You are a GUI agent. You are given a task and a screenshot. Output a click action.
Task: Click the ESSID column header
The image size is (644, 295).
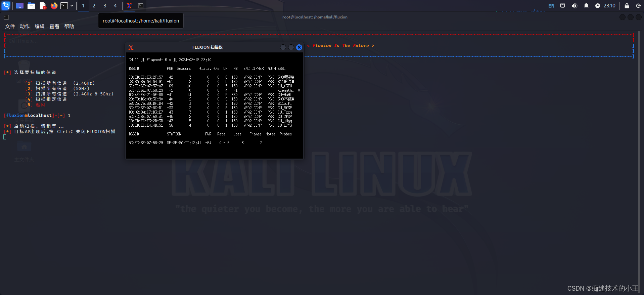coord(282,69)
